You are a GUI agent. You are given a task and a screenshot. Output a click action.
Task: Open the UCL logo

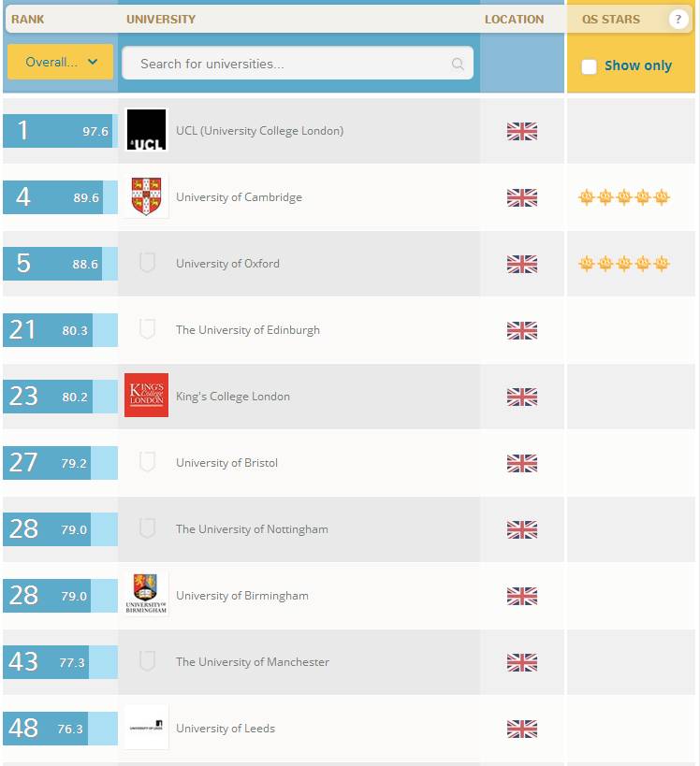(x=146, y=130)
